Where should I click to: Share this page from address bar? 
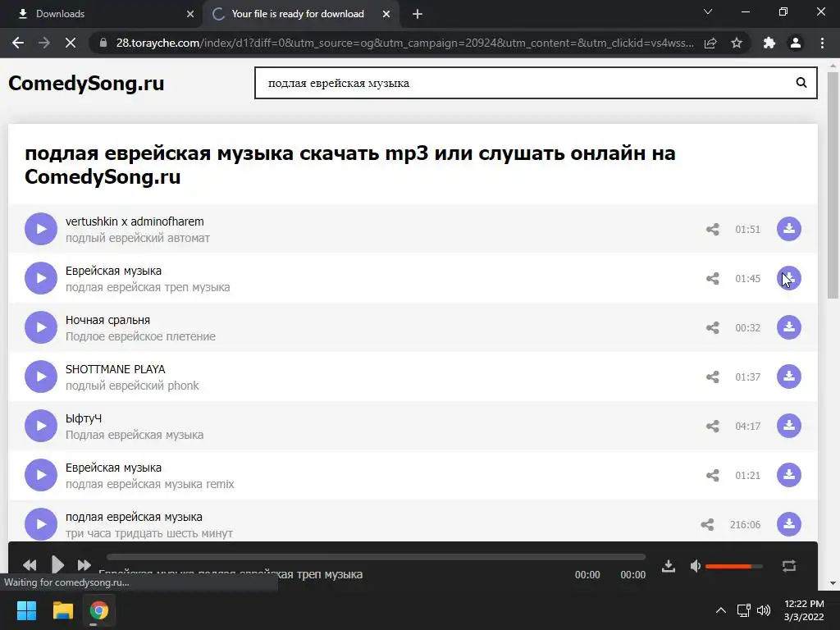click(x=710, y=43)
